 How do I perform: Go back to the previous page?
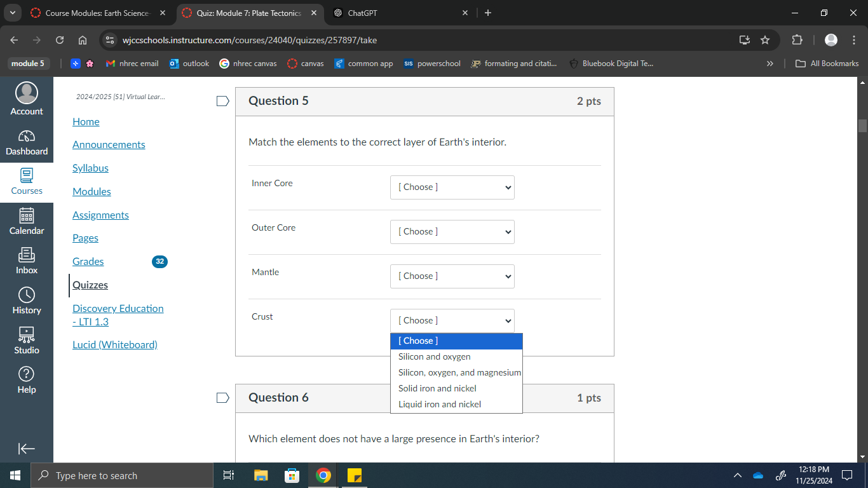click(x=15, y=40)
